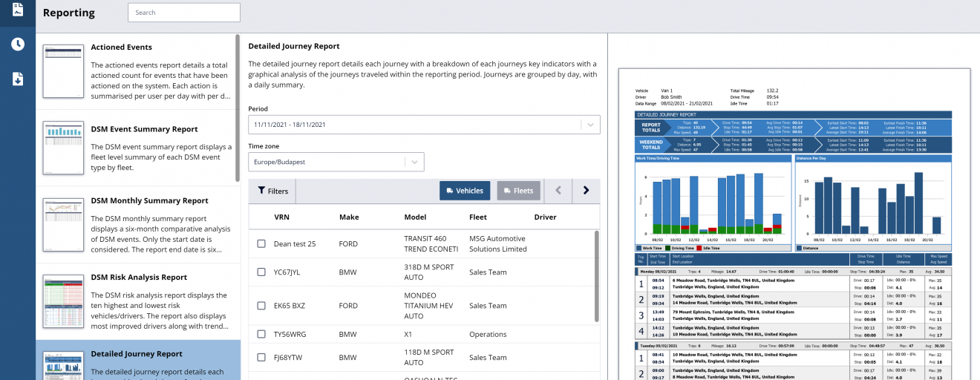Open the Period date range dropdown
980x380 pixels.
pyautogui.click(x=424, y=125)
